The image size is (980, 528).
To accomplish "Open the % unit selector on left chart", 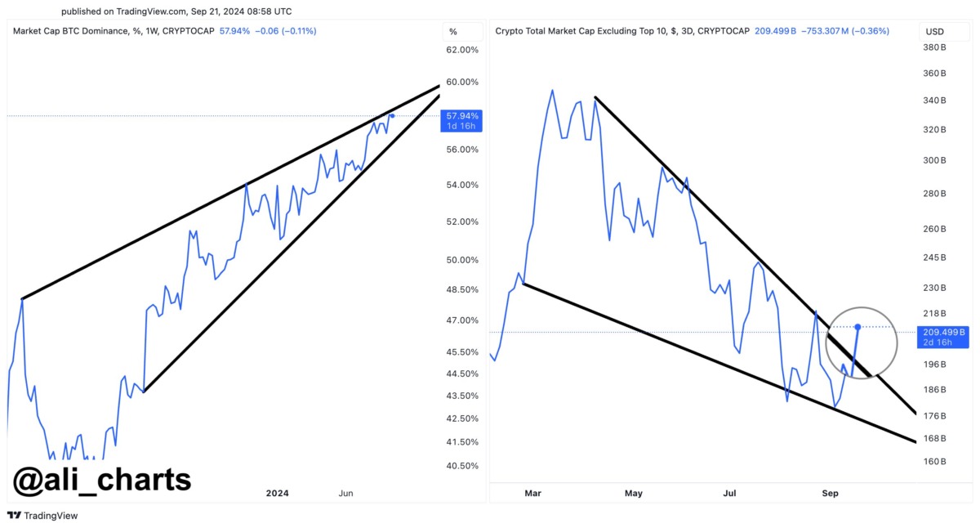I will coord(453,32).
